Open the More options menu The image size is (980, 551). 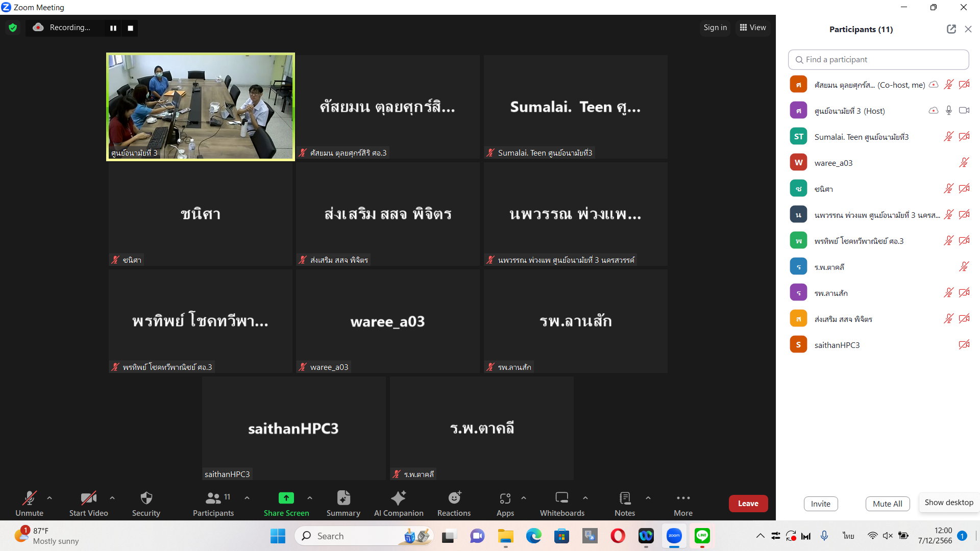point(683,503)
